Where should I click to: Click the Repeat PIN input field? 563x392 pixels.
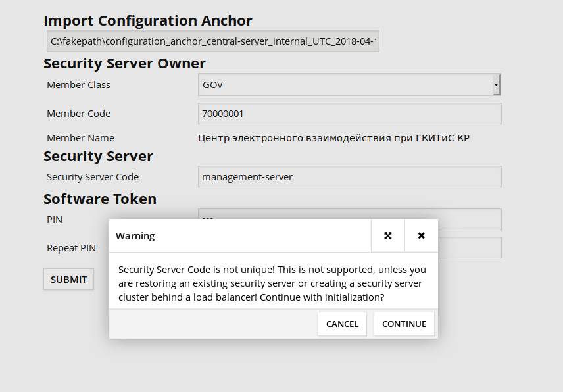pos(470,248)
